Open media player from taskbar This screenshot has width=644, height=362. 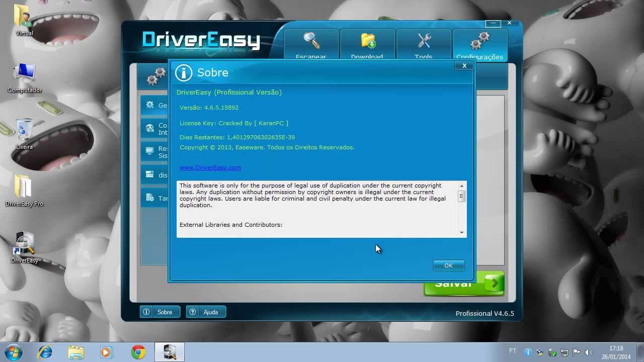[106, 352]
